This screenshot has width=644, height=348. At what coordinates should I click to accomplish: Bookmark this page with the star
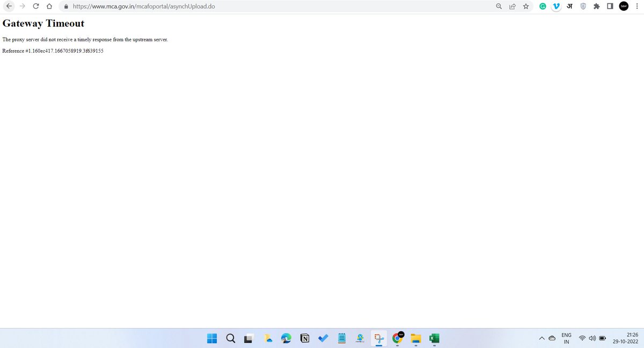click(x=526, y=6)
